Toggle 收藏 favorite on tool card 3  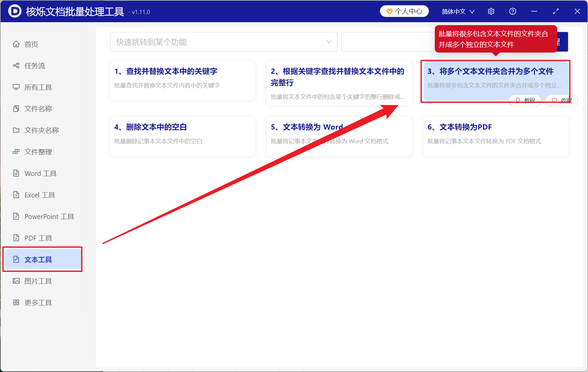(562, 100)
